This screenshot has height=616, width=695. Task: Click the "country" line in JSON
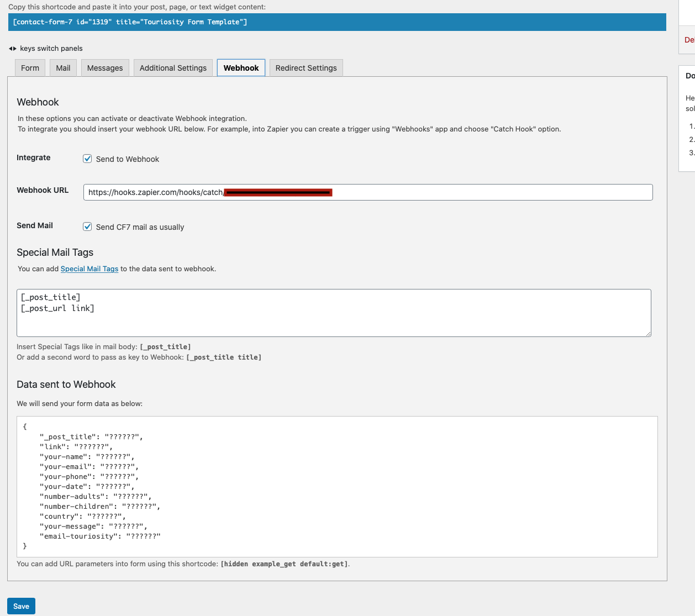pyautogui.click(x=82, y=517)
